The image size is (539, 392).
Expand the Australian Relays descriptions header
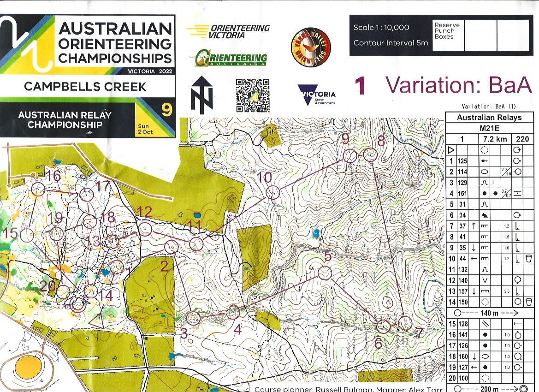point(490,118)
